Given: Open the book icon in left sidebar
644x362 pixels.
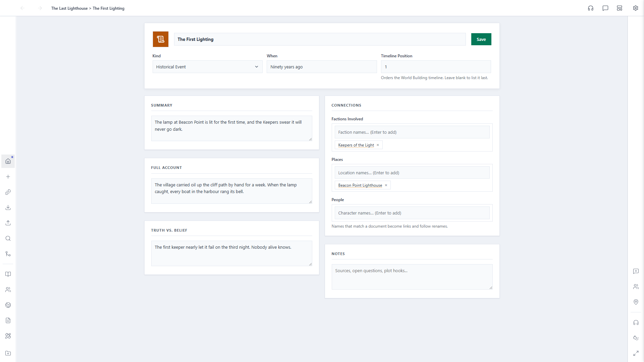Looking at the screenshot, I should [8, 274].
